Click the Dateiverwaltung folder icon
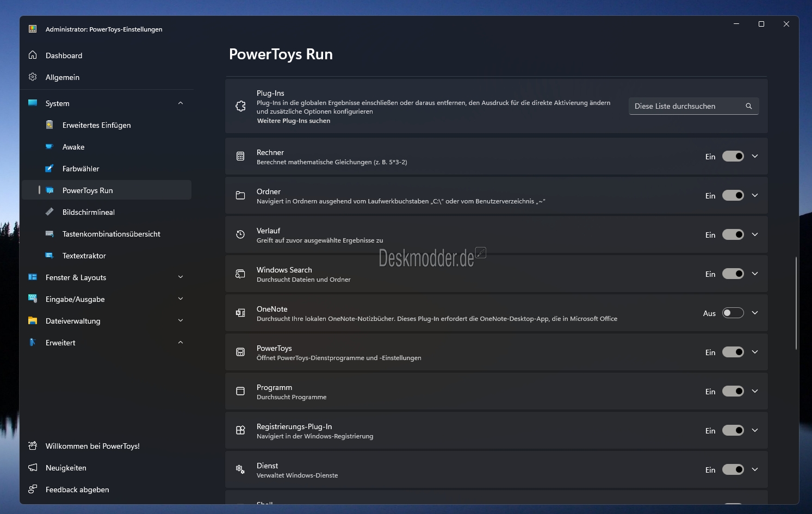This screenshot has width=812, height=514. pyautogui.click(x=33, y=320)
